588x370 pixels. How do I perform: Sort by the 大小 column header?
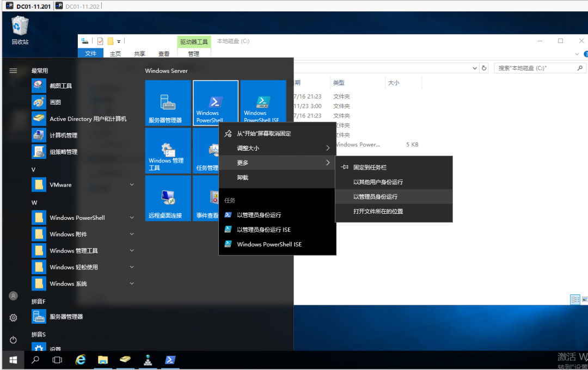403,83
